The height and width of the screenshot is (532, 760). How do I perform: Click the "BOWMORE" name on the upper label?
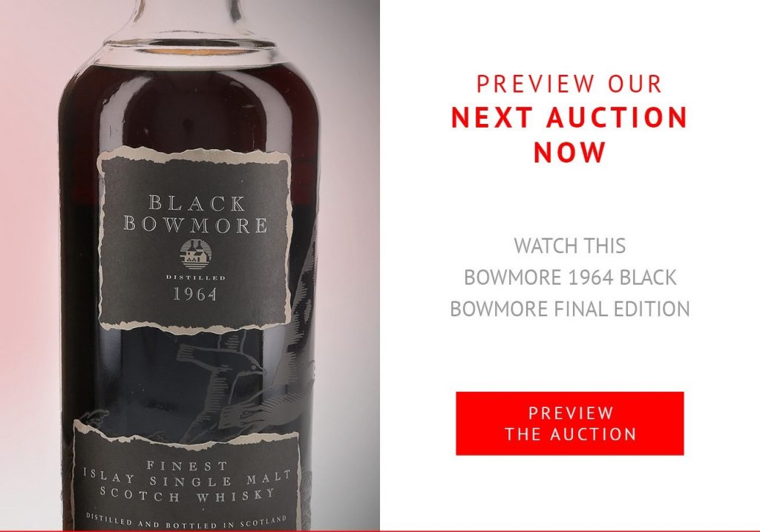click(x=195, y=225)
